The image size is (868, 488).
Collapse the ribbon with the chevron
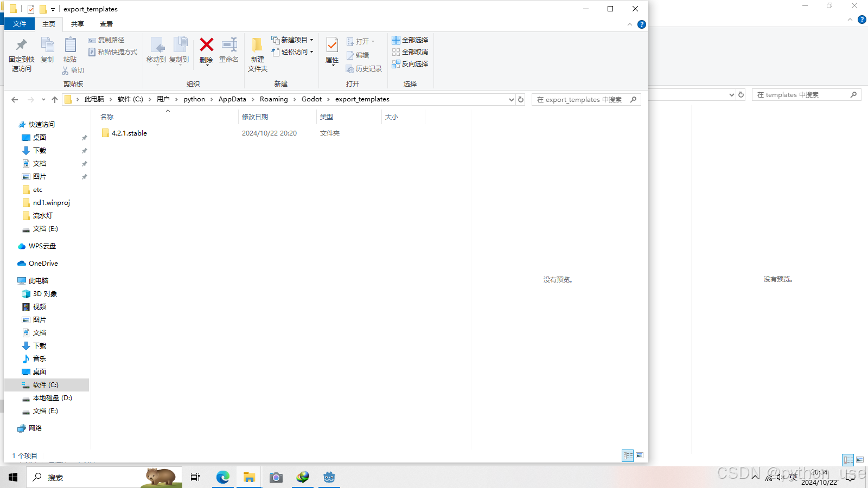630,24
